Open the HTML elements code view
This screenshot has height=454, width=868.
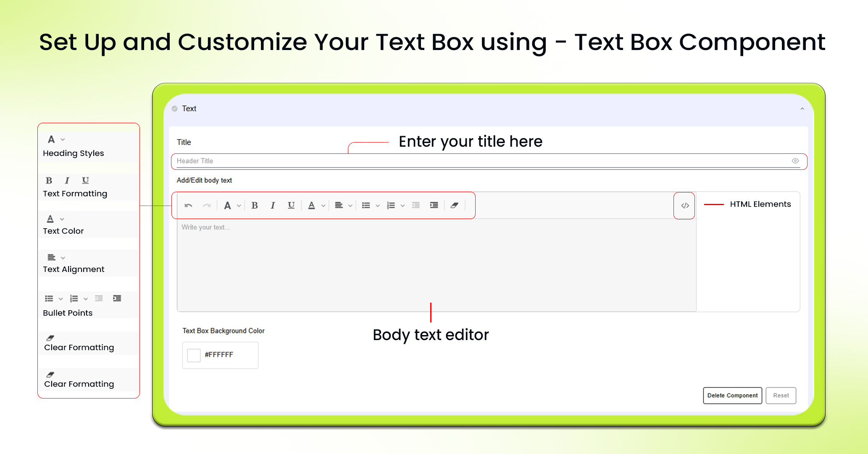coord(684,205)
